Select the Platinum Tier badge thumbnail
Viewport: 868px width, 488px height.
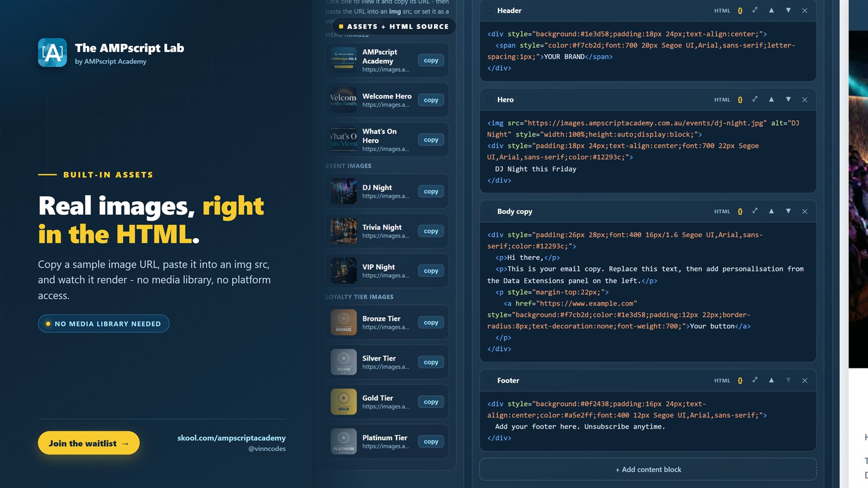(x=343, y=441)
